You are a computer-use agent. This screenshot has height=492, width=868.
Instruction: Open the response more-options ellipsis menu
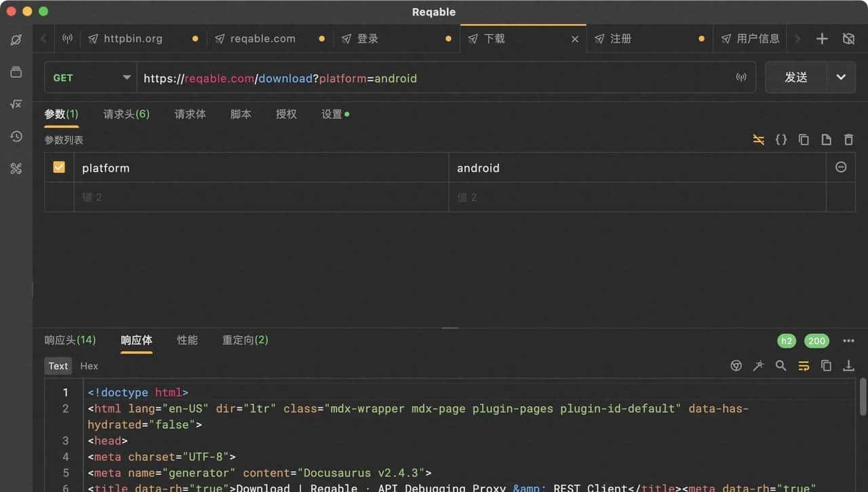pyautogui.click(x=848, y=341)
